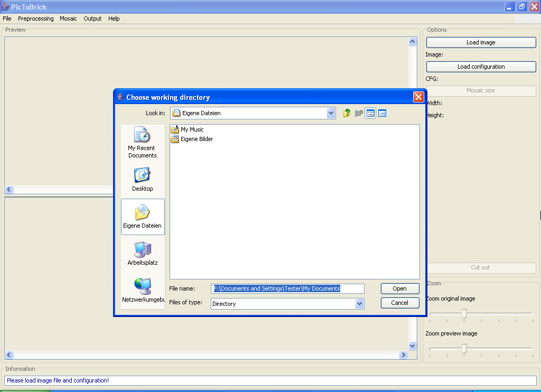Click Zoom preview image slider handle
This screenshot has height=392, width=541.
point(464,349)
